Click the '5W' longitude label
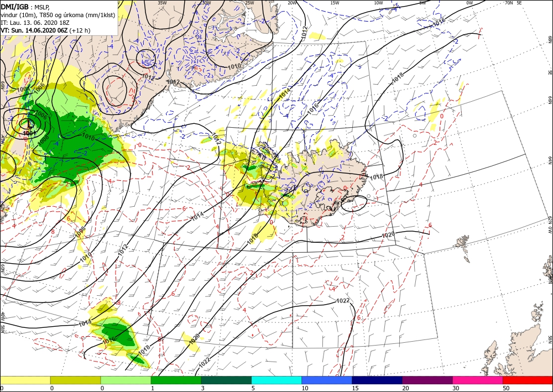 pyautogui.click(x=422, y=3)
